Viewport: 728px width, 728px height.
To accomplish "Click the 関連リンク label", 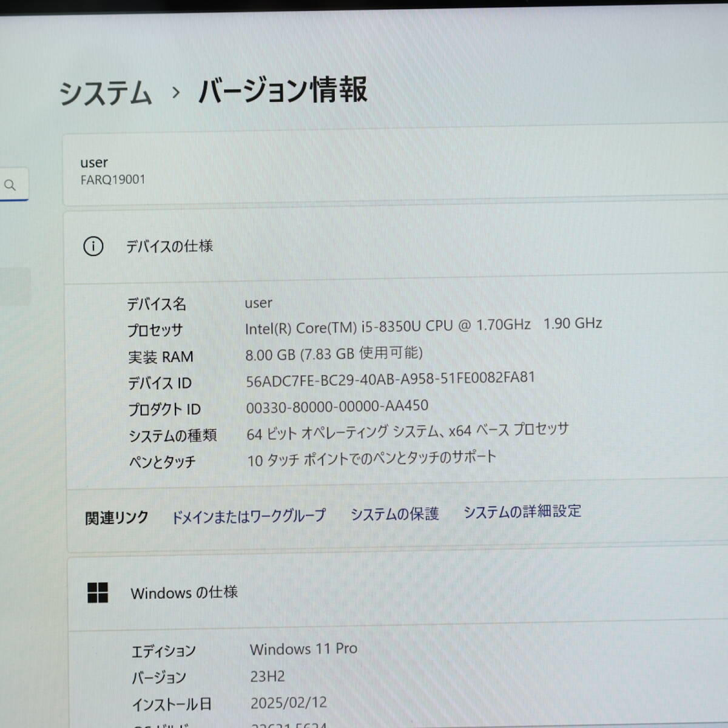I will pos(116,518).
